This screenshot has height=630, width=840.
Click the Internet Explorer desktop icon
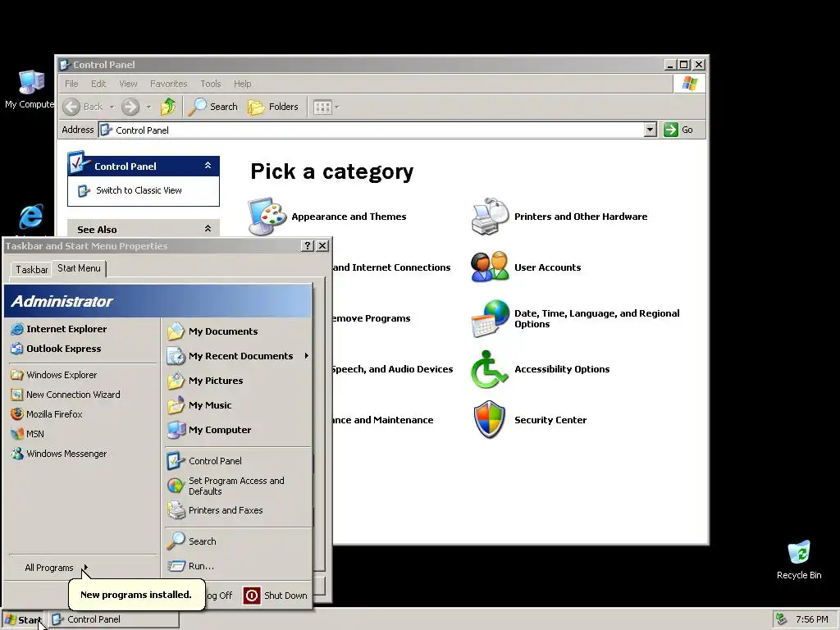click(30, 217)
